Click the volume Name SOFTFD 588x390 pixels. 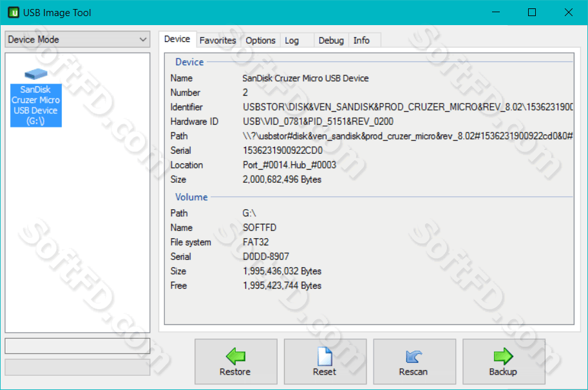pos(259,228)
